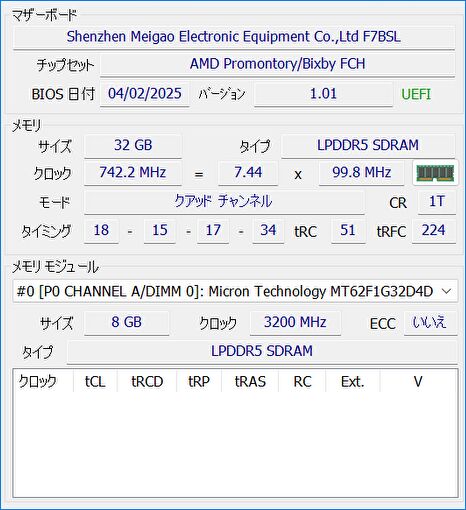The image size is (466, 510).
Task: Click the 99.8 MHz base clock value
Action: [x=361, y=173]
